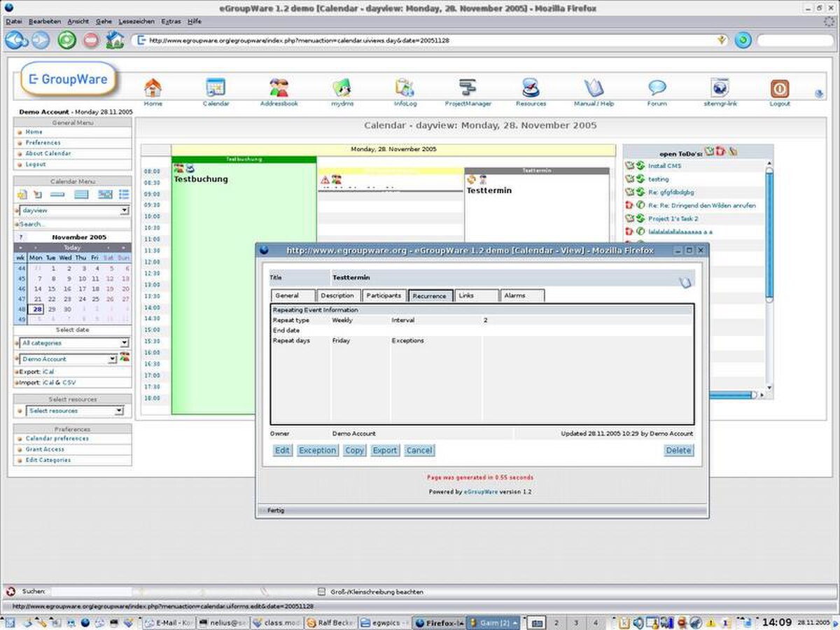
Task: Open the Install CMS todo link
Action: [x=664, y=166]
